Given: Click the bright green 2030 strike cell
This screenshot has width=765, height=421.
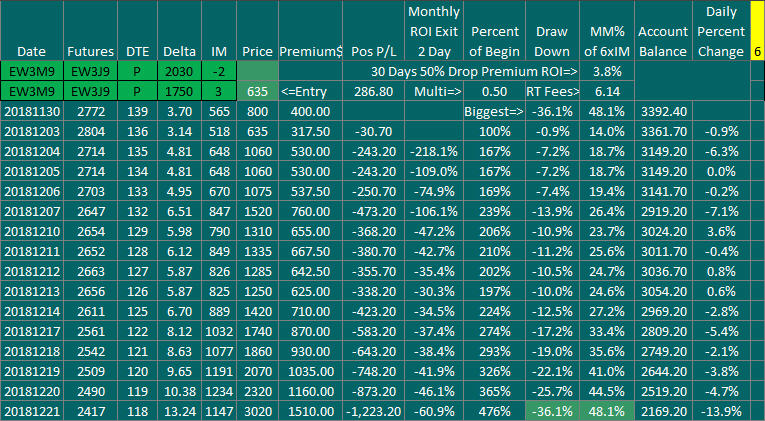Looking at the screenshot, I should 179,71.
